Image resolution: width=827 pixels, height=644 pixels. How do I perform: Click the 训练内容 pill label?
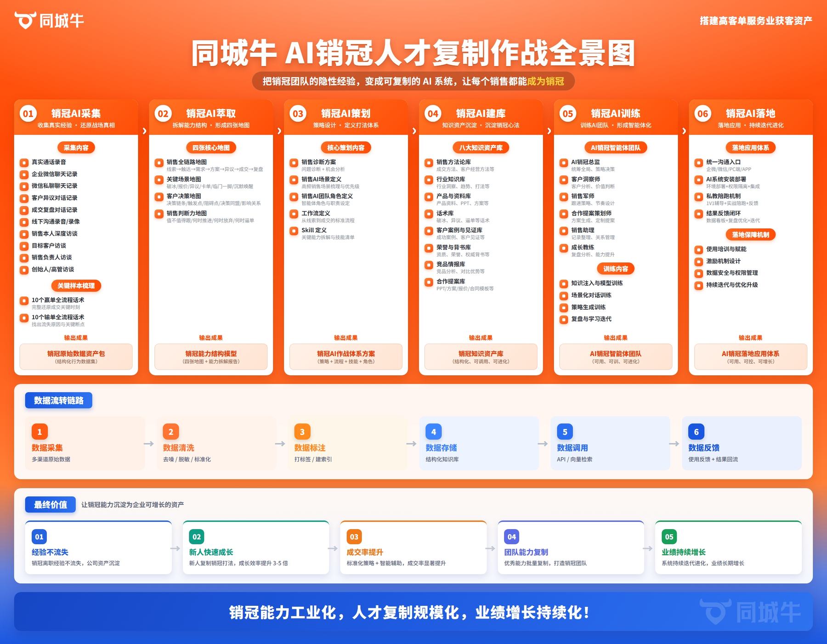616,269
